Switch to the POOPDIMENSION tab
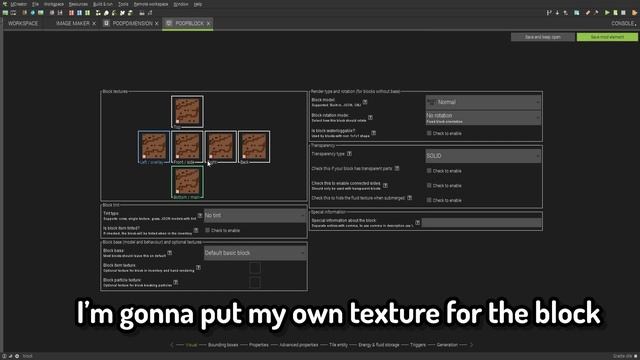 tap(132, 24)
